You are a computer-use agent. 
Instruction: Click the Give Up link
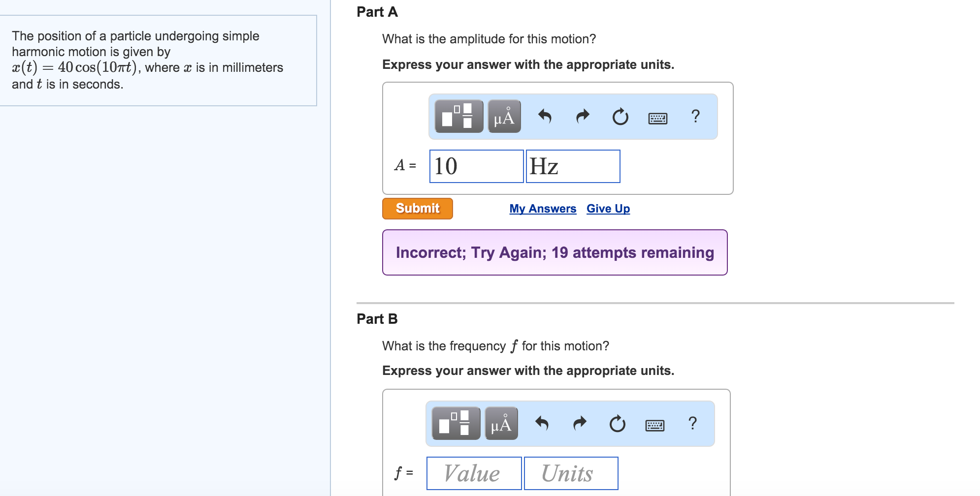pyautogui.click(x=608, y=209)
